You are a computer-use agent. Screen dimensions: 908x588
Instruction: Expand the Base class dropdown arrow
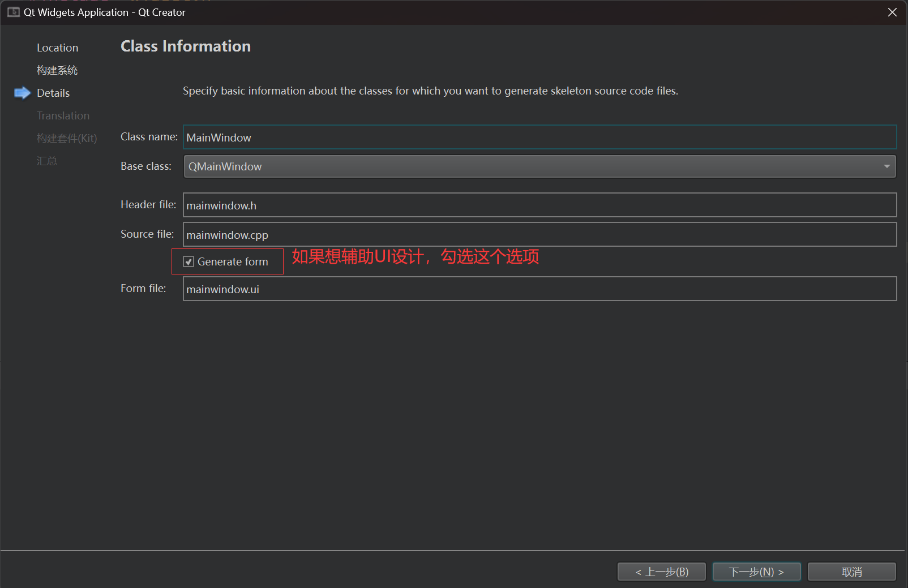click(x=886, y=166)
